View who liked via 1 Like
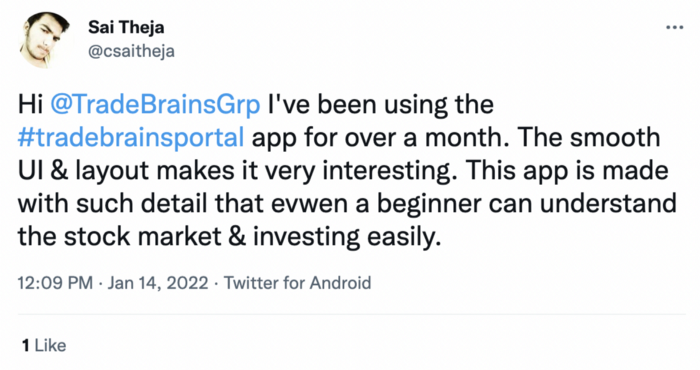Viewport: 700px width, 370px height. [44, 345]
